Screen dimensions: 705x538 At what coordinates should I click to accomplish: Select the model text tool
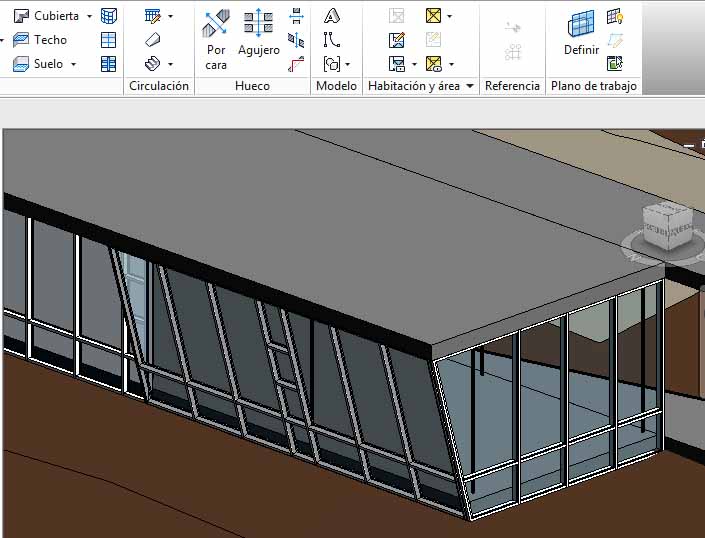pos(332,16)
